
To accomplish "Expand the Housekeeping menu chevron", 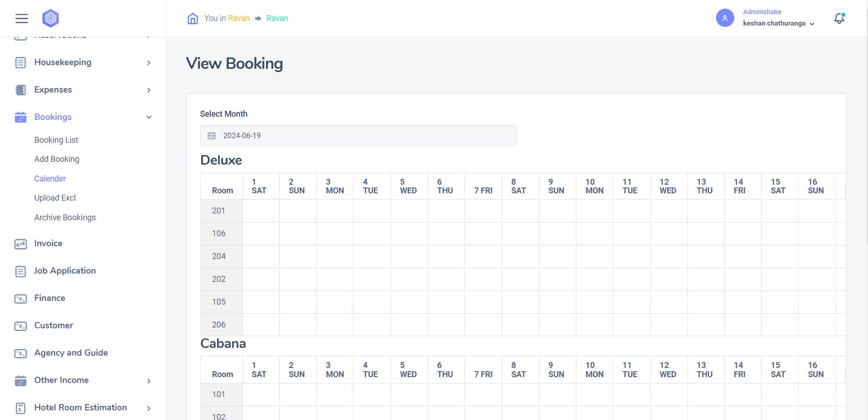I will (x=149, y=63).
